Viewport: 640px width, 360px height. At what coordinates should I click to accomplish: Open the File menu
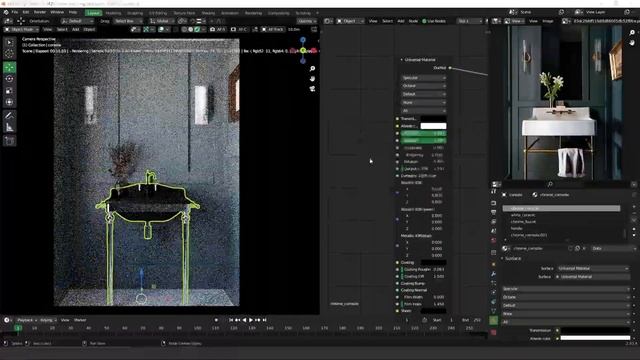[x=15, y=12]
